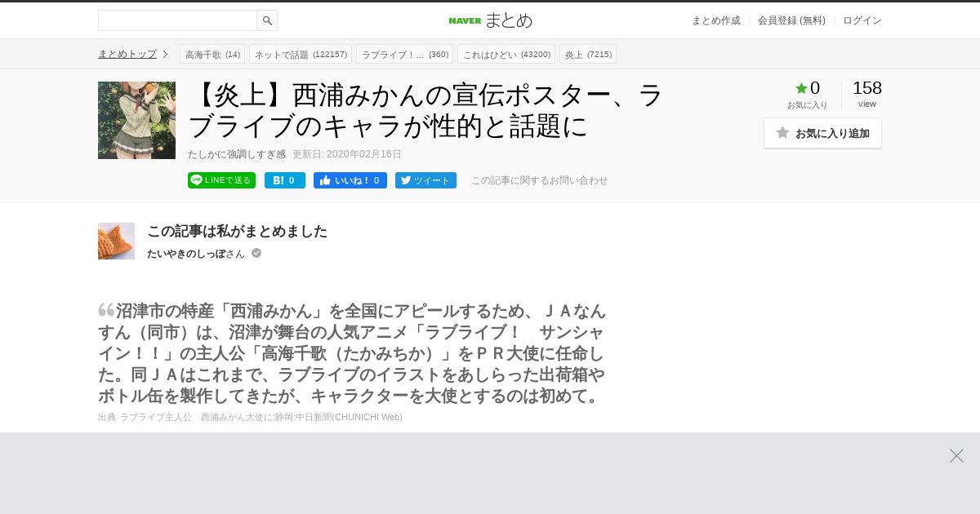Click the Twitter ツイート button

[x=425, y=180]
